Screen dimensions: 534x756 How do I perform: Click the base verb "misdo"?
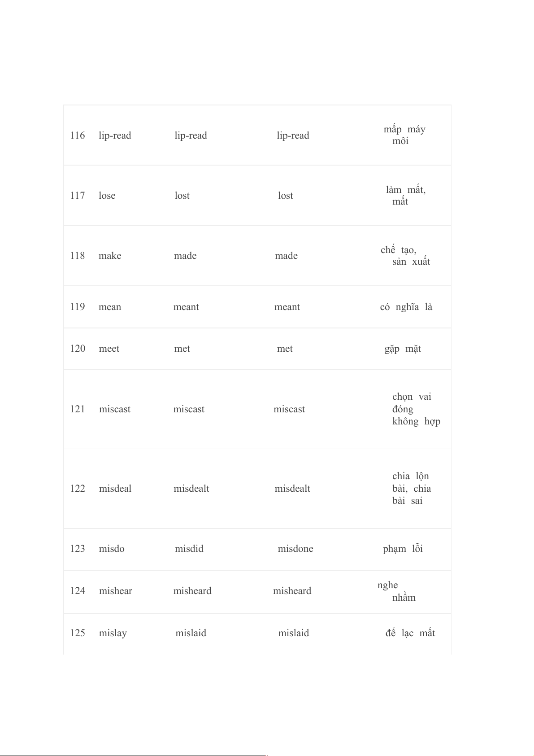pos(112,549)
